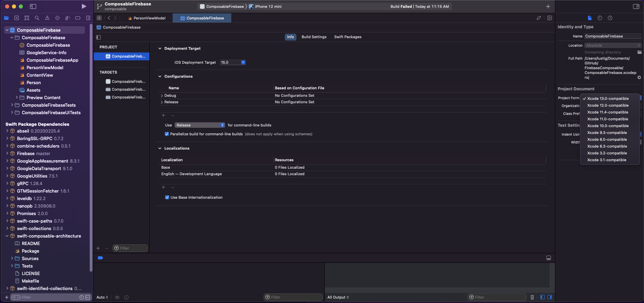
Task: Select GoogleService-Info plist file
Action: [x=46, y=52]
